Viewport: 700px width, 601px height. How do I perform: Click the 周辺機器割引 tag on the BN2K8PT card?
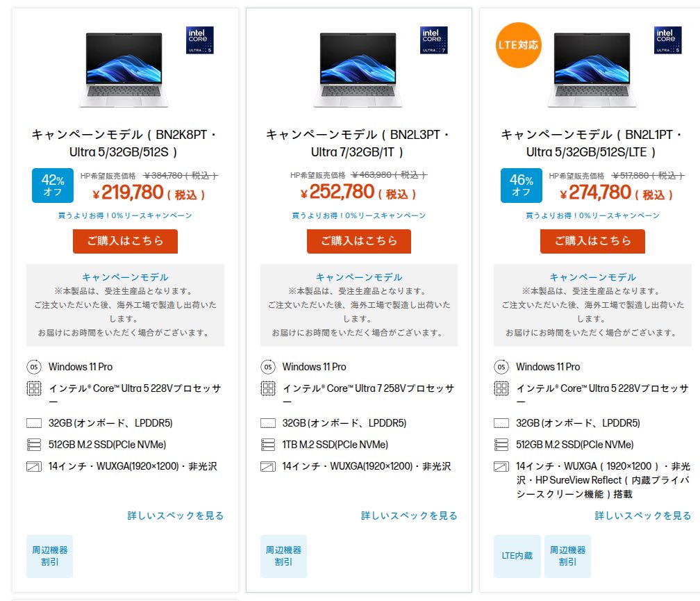[x=49, y=556]
